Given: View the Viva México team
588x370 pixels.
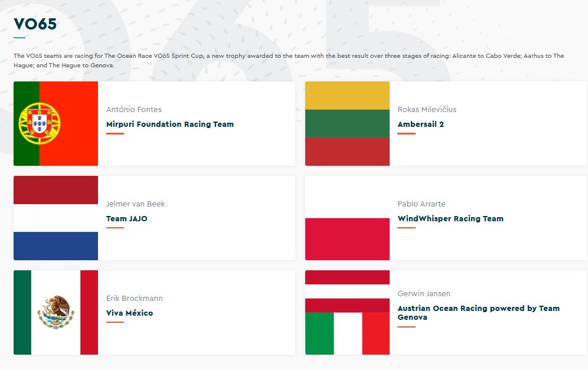Looking at the screenshot, I should point(129,313).
